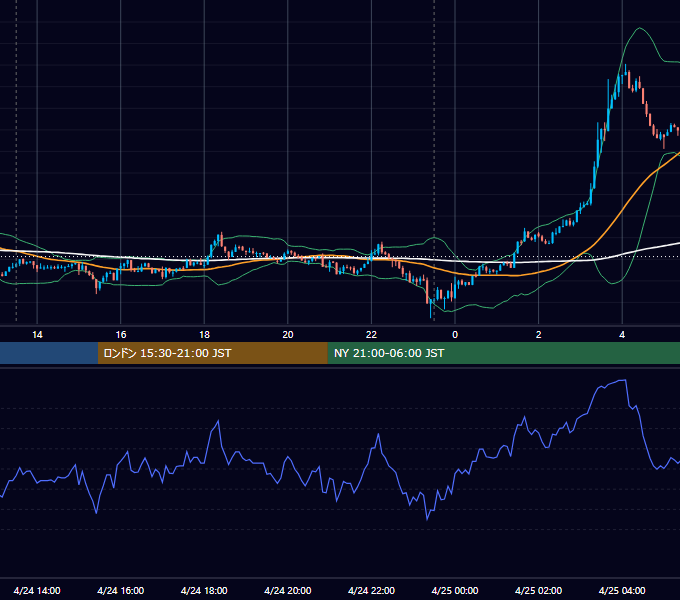Click the '22' hour label on the price chart axis

[371, 335]
